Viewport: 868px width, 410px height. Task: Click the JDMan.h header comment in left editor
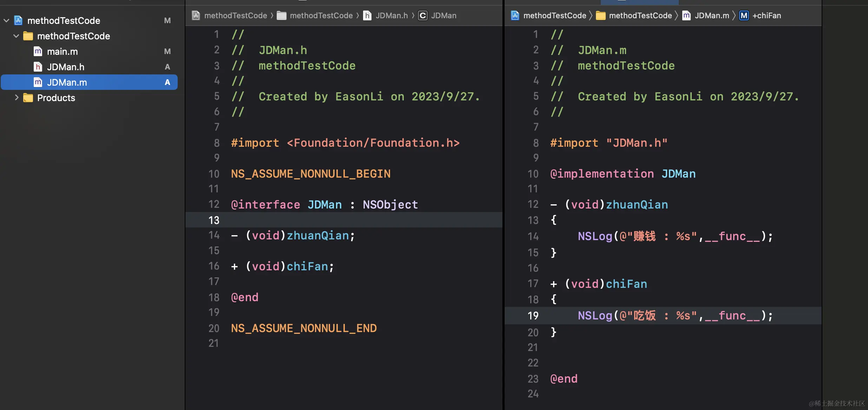point(269,50)
